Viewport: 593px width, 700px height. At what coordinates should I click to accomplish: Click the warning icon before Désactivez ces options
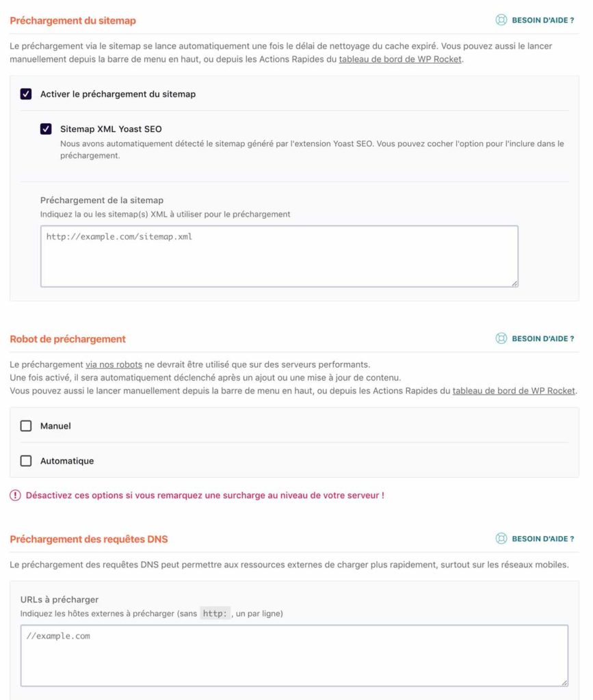pyautogui.click(x=15, y=496)
